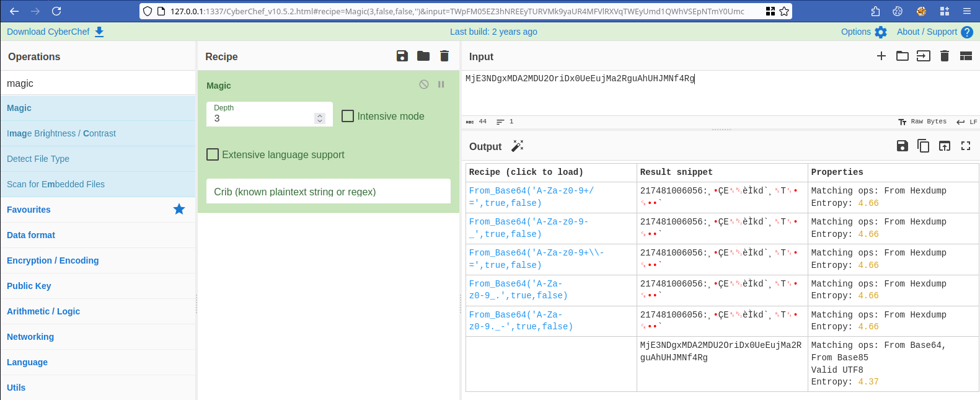Screen dimensions: 980x400
Task: Focus the Crib plaintext field
Action: tap(329, 191)
